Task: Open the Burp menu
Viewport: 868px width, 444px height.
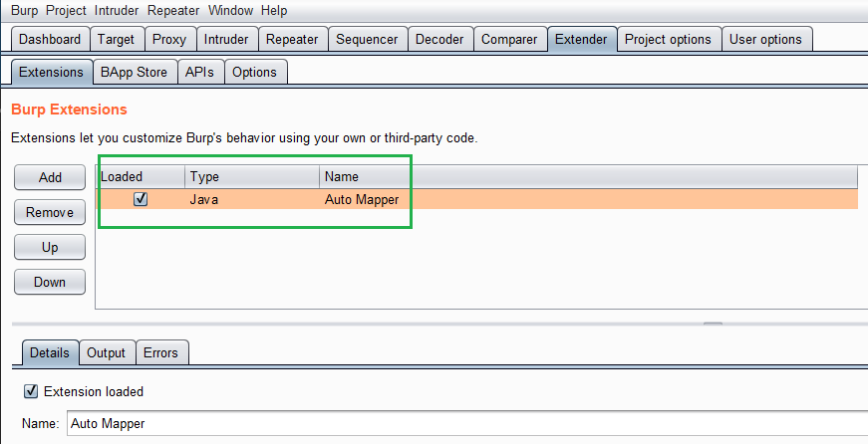Action: tap(25, 10)
